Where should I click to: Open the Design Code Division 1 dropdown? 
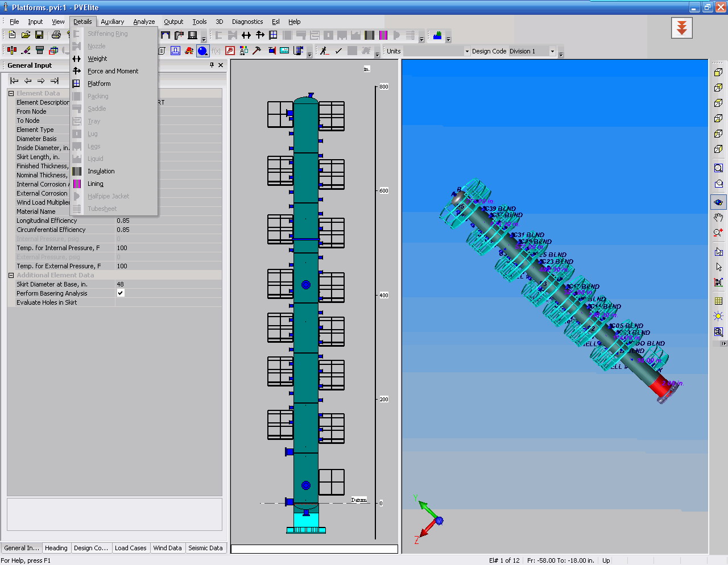552,51
